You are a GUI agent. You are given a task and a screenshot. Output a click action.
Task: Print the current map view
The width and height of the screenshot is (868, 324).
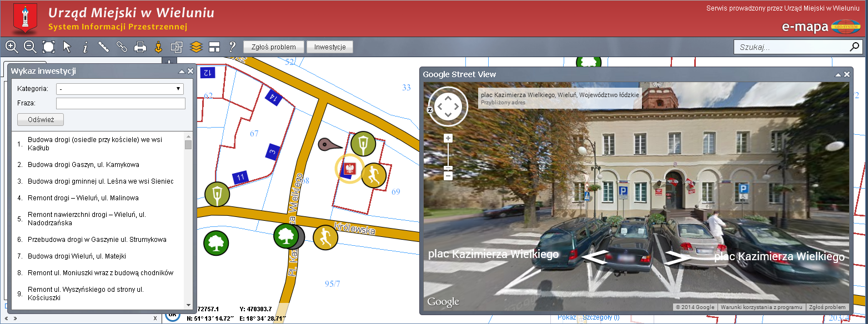pos(140,47)
